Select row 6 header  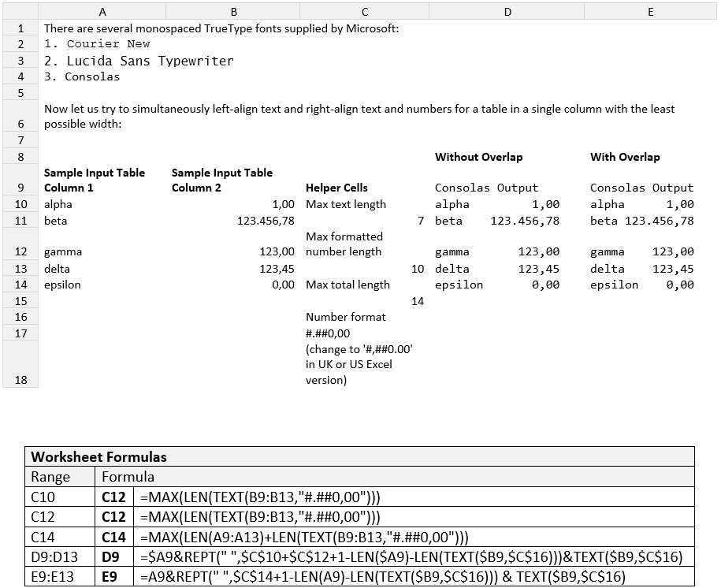point(20,117)
